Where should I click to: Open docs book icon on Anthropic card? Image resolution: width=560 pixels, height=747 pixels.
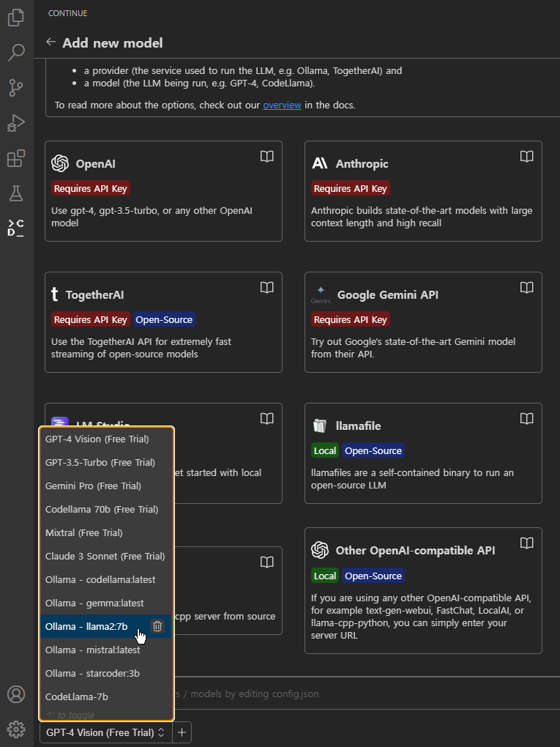(526, 156)
